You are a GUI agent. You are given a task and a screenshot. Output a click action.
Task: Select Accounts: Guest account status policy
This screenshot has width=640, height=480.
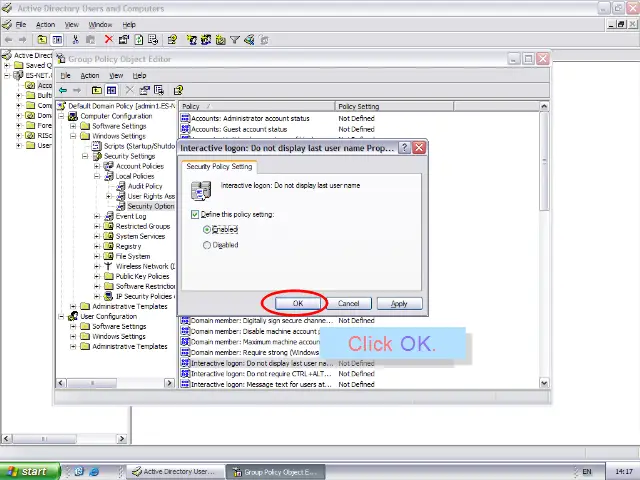[x=239, y=129]
